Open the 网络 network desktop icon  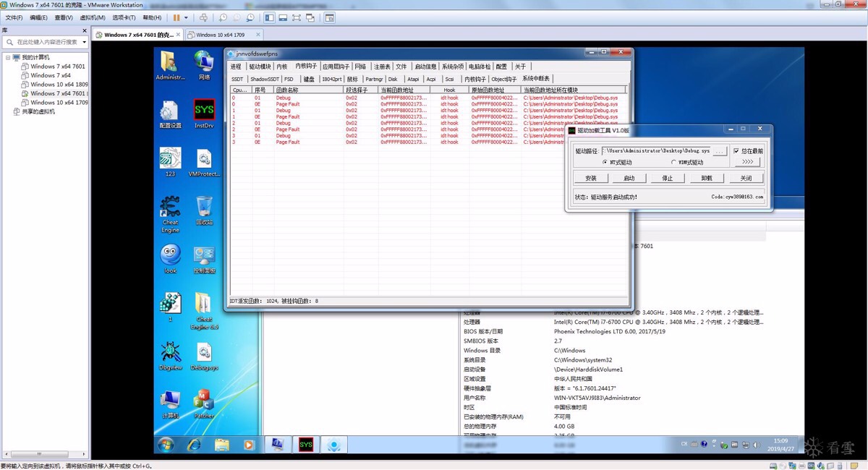[x=204, y=65]
